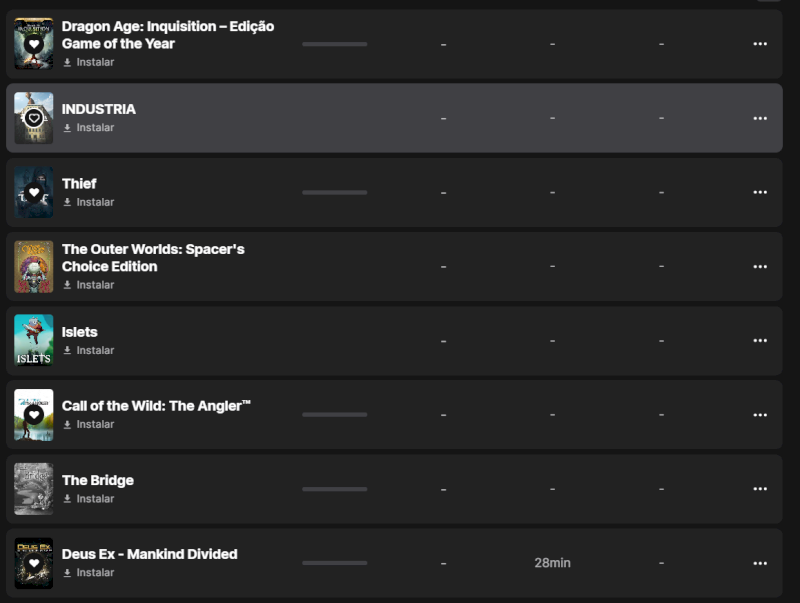Click the ellipsis icon for The Bridge
The image size is (800, 603).
[760, 489]
